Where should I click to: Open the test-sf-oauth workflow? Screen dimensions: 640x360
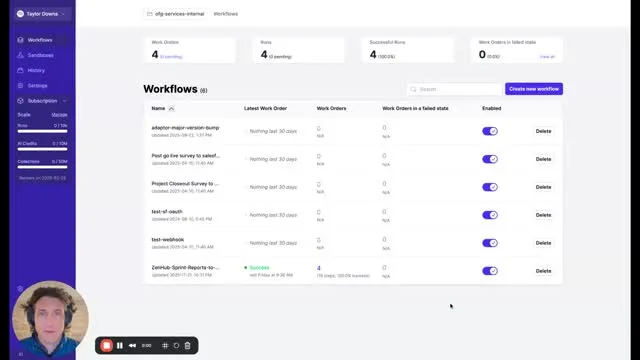click(x=167, y=211)
